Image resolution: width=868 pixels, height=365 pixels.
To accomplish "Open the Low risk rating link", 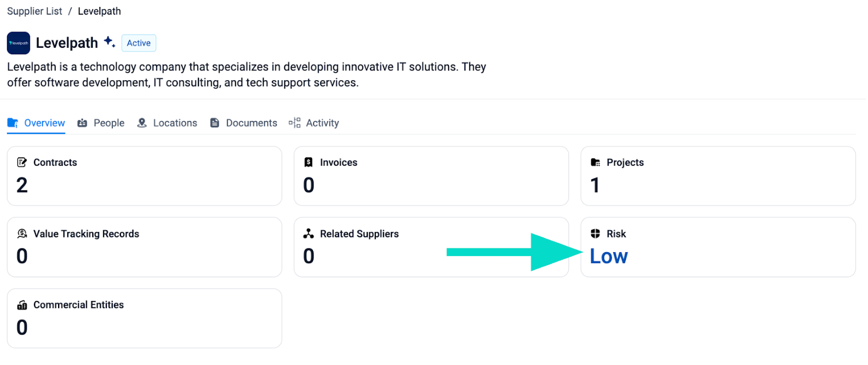I will (609, 257).
